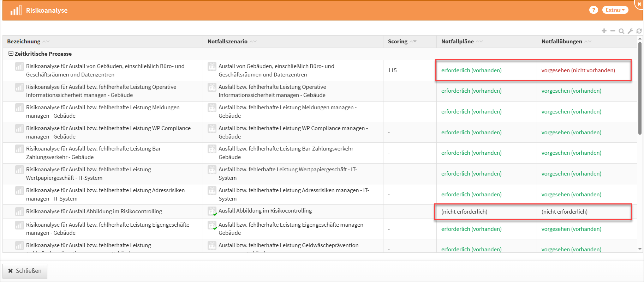
Task: Click the plus icon to expand all groups
Action: point(604,31)
